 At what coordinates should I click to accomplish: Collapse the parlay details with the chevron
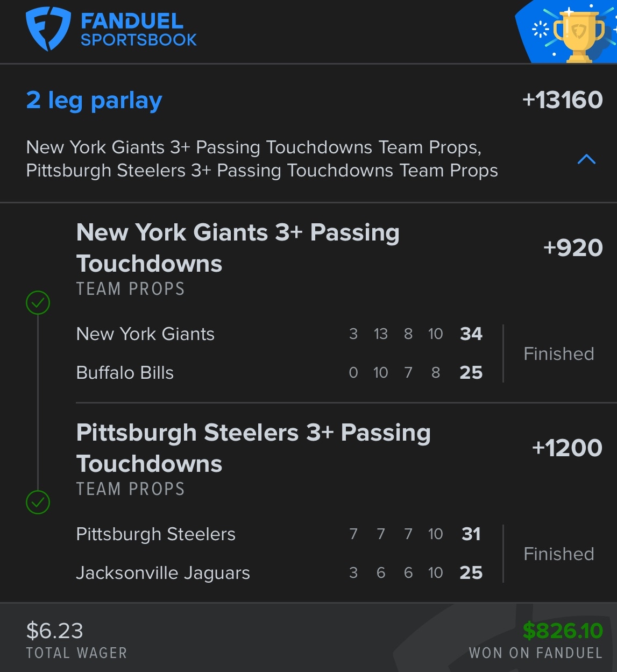coord(586,159)
